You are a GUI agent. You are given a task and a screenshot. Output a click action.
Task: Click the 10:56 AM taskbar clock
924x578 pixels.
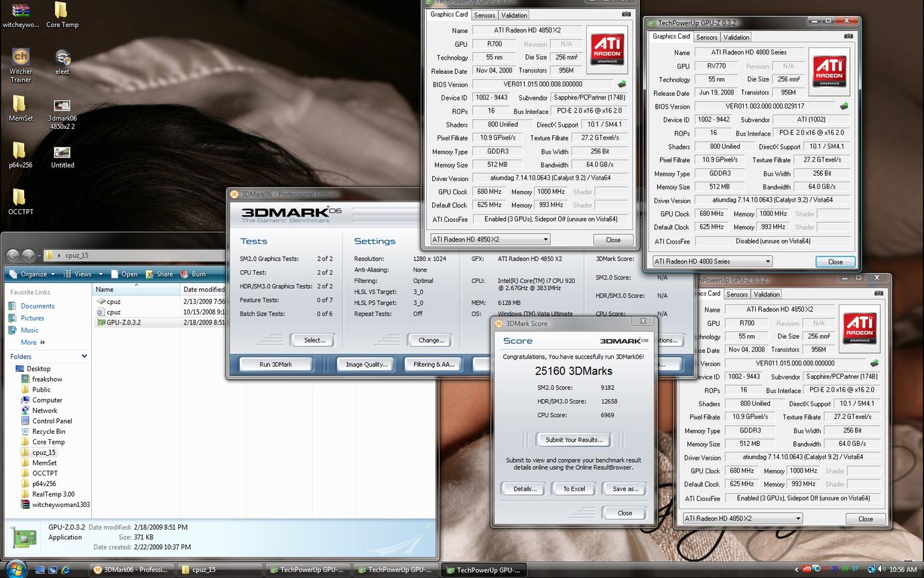[903, 569]
